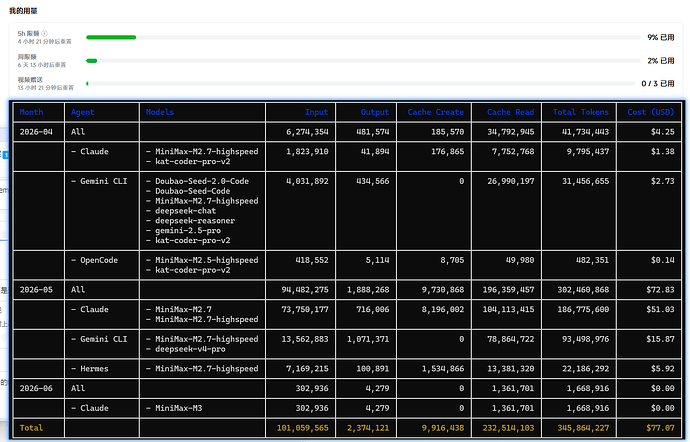This screenshot has height=442, width=690.
Task: Click the Total row label
Action: tap(31, 428)
